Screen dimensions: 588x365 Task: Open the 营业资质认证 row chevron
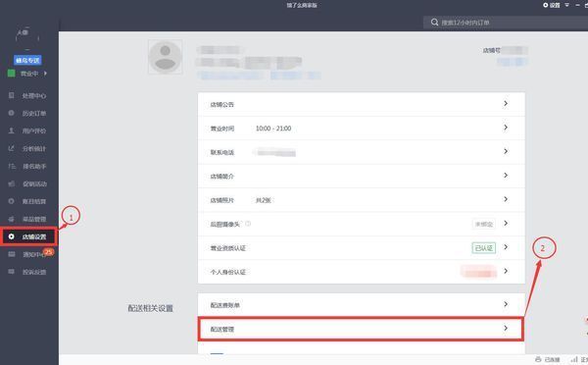506,247
